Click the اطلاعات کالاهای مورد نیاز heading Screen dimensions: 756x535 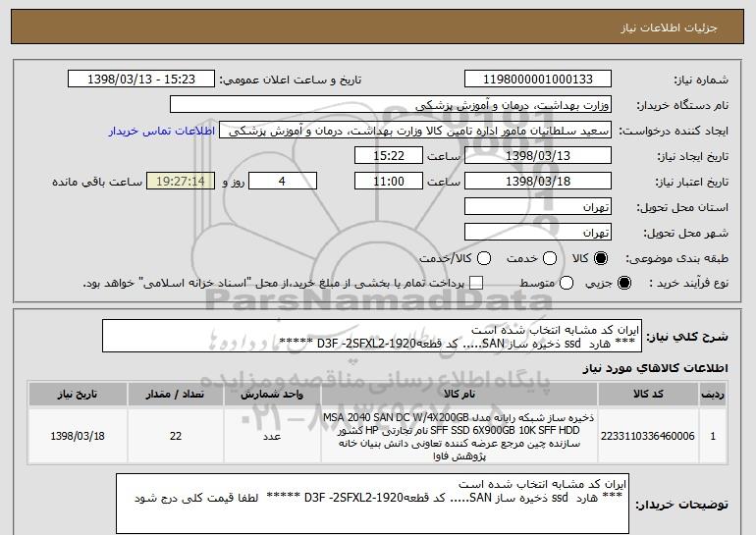coord(655,368)
